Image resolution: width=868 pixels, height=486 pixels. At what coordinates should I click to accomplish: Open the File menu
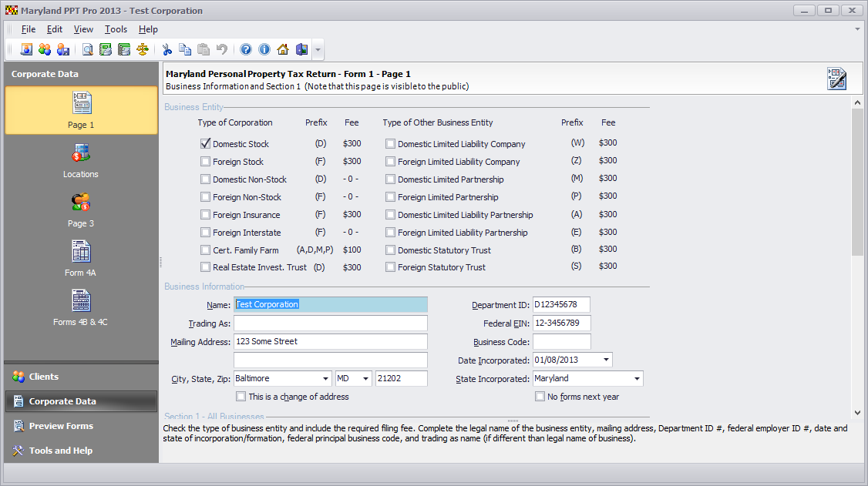[x=29, y=29]
